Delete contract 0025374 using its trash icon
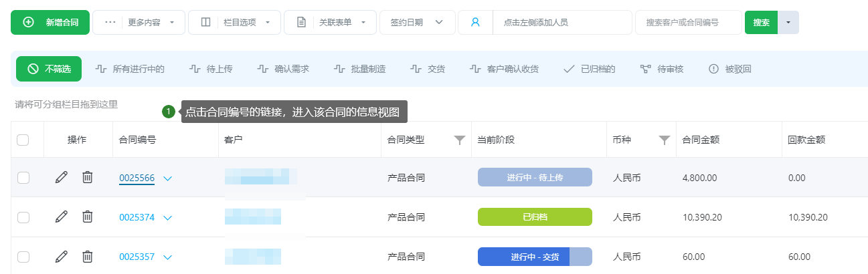Screen dimensions: 868x274 pyautogui.click(x=87, y=217)
